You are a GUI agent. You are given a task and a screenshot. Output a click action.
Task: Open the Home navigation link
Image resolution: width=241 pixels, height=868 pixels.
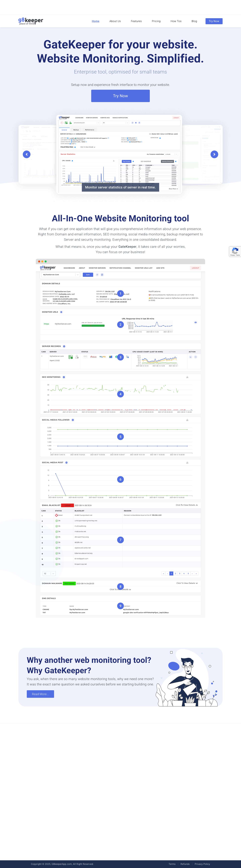pos(96,21)
